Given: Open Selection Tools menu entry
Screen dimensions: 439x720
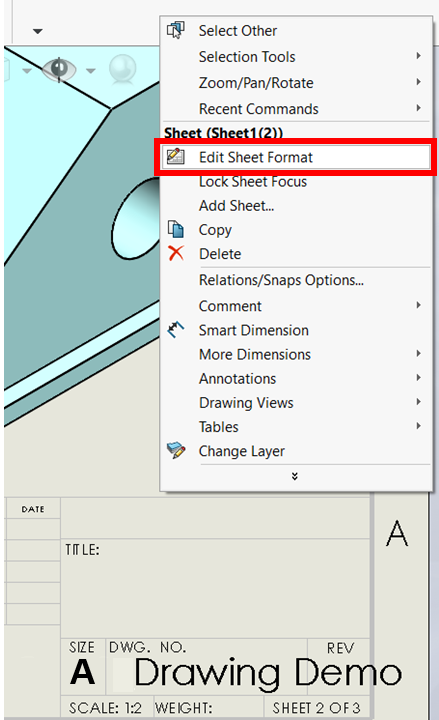Looking at the screenshot, I should point(296,56).
